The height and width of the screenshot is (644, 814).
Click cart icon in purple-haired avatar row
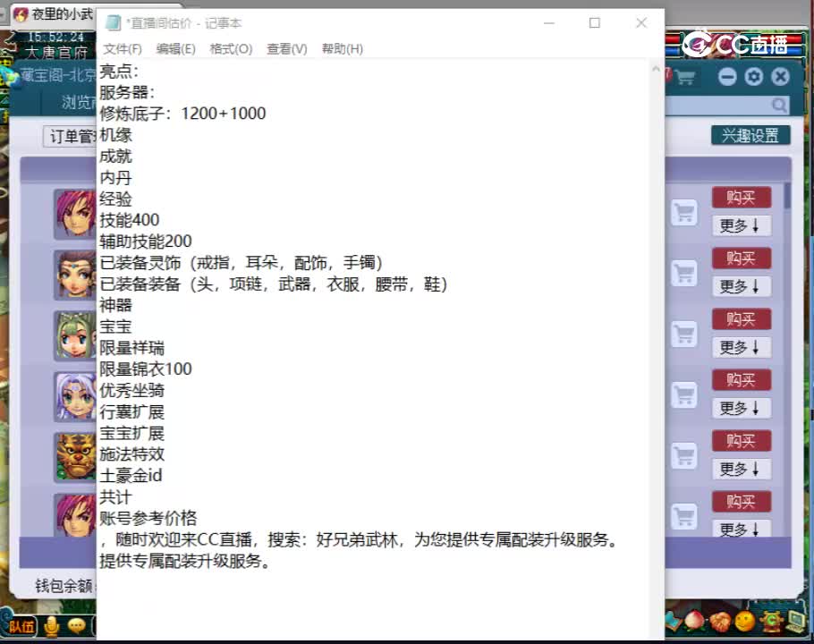tap(684, 395)
